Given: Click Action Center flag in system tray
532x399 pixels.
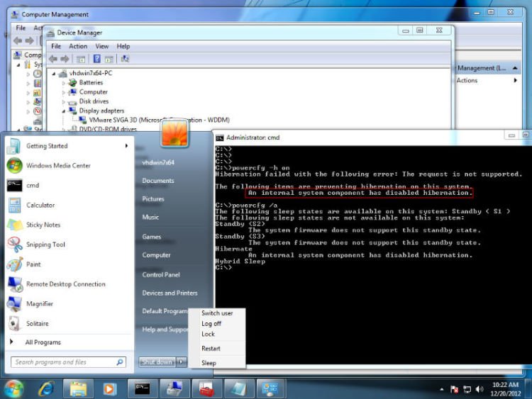Looking at the screenshot, I should click(x=454, y=389).
